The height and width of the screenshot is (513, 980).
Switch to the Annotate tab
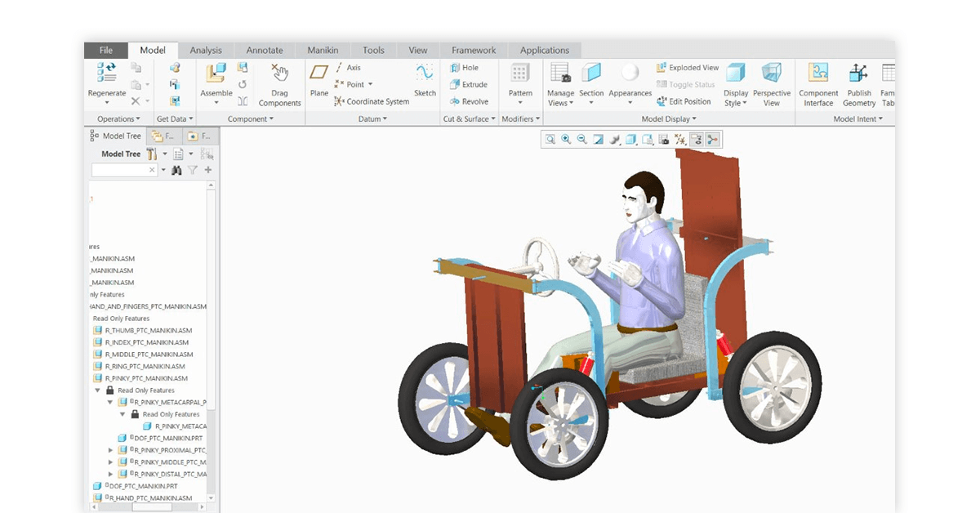(265, 50)
